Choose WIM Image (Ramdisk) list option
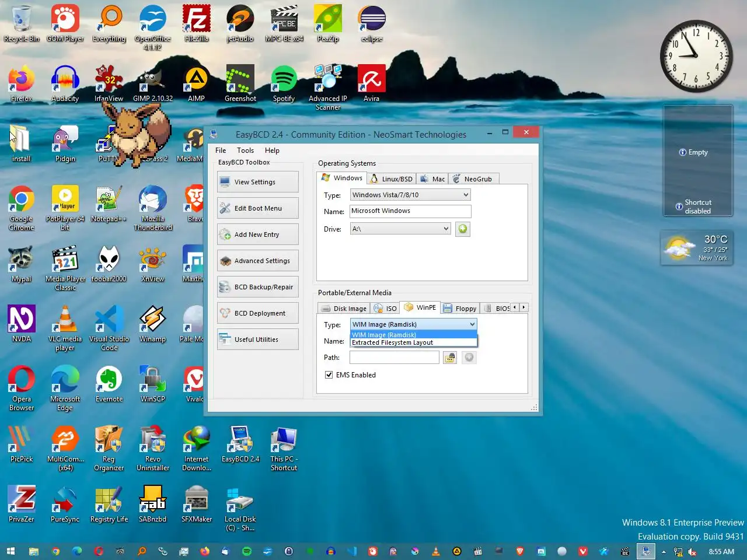The height and width of the screenshot is (560, 747). coord(414,335)
